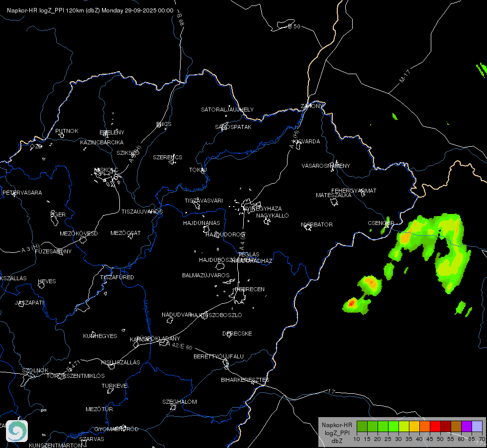The height and width of the screenshot is (448, 487).
Task: Click the BALMAZÚJVÁROS town label
Action: pos(205,275)
